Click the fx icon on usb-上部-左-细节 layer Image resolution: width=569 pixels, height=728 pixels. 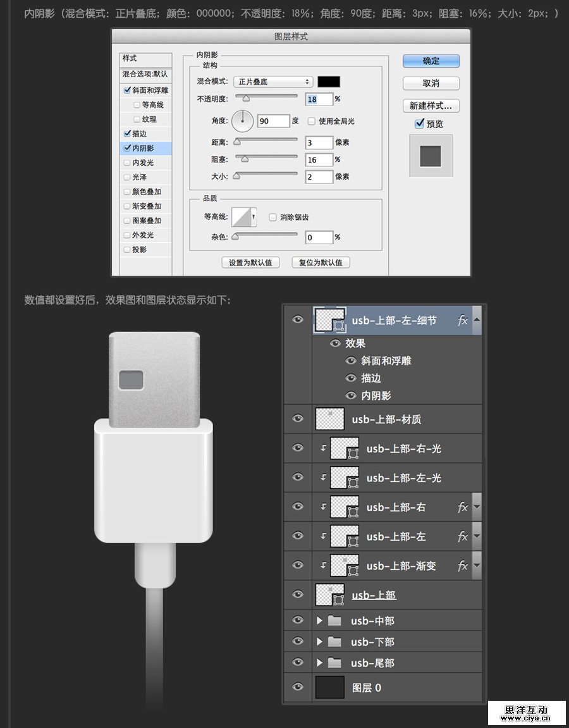click(x=463, y=320)
